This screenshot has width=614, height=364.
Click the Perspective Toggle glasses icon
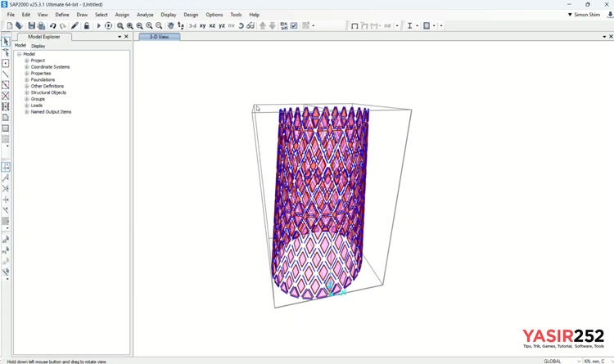point(251,26)
